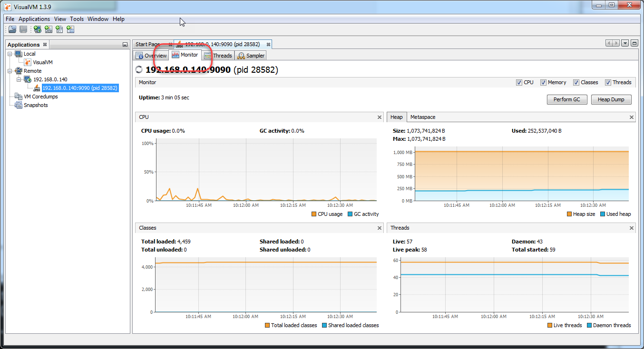Click the Perform GC button
This screenshot has height=349, width=644.
567,99
